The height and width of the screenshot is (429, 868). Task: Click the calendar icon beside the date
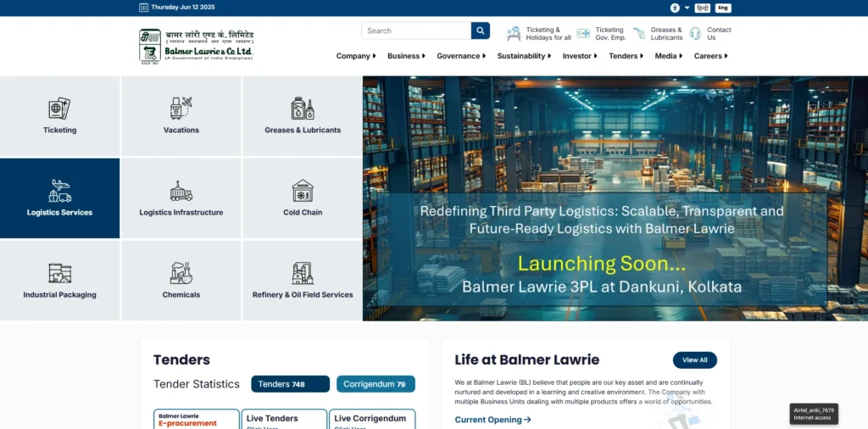click(143, 7)
